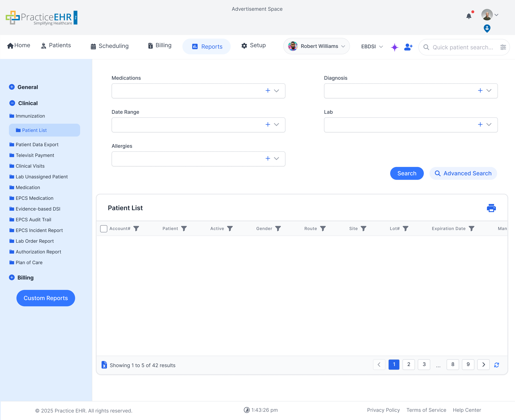Click the refresh icon beside pagination
Viewport: 515px width, 420px height.
point(497,365)
